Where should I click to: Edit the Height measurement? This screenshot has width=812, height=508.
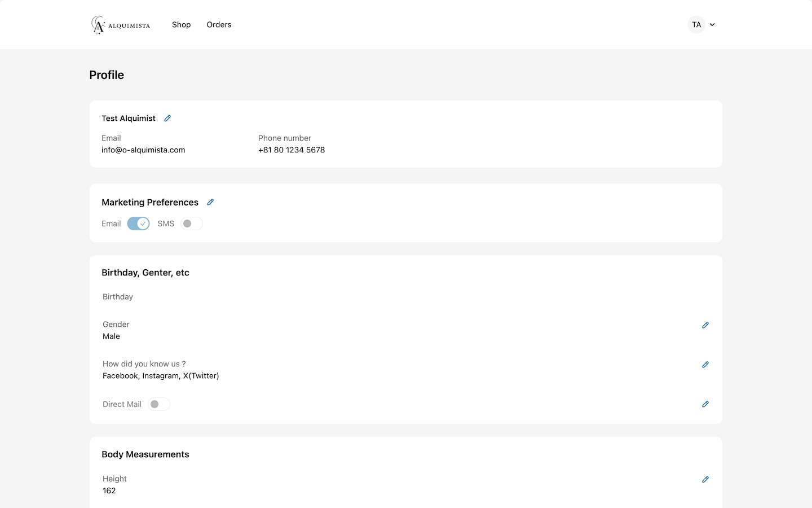tap(705, 480)
